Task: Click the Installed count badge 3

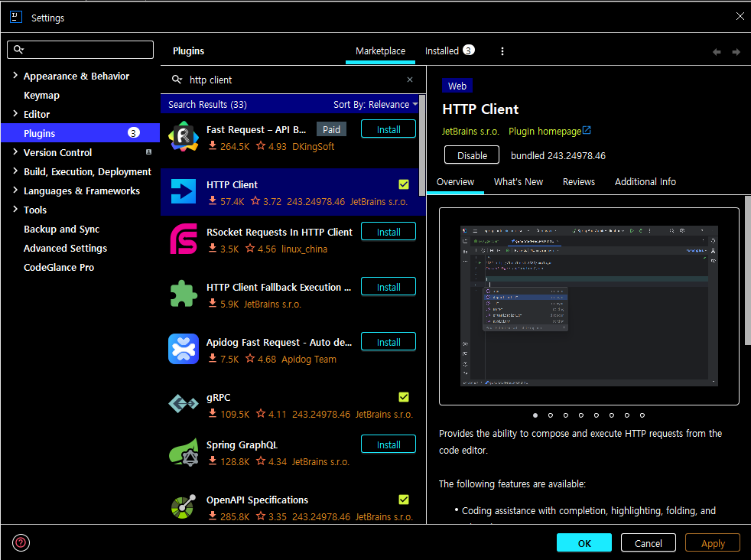Action: 468,50
